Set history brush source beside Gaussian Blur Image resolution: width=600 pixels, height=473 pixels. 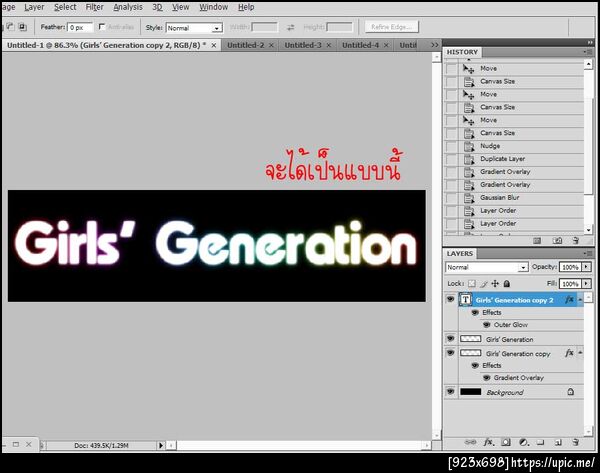point(452,198)
